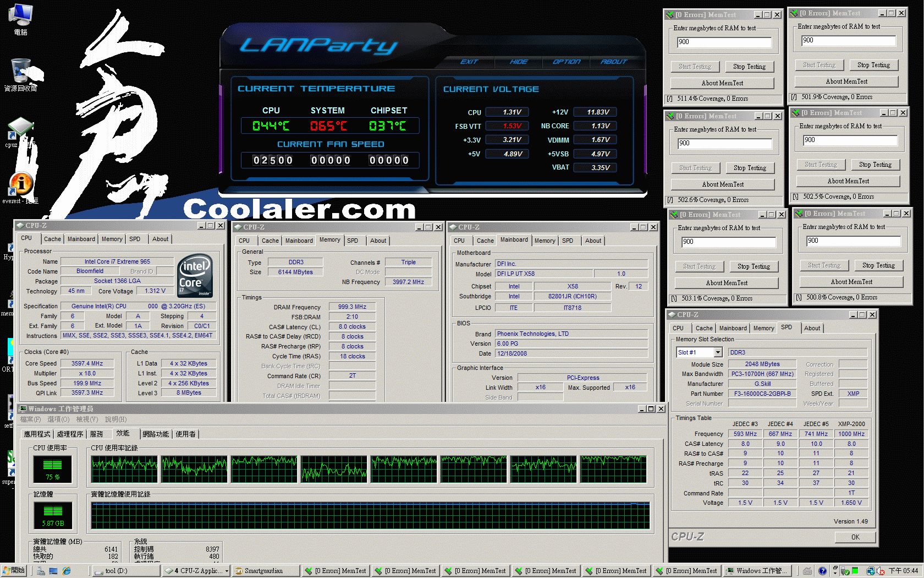Image resolution: width=924 pixels, height=578 pixels.
Task: Open ABOUT in the LANParty monitor
Action: pyautogui.click(x=614, y=62)
